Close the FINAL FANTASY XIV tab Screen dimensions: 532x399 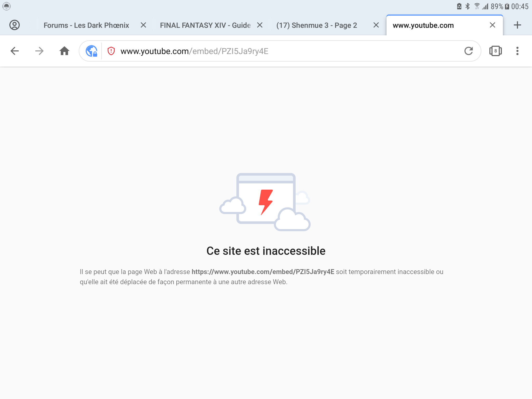pyautogui.click(x=260, y=25)
